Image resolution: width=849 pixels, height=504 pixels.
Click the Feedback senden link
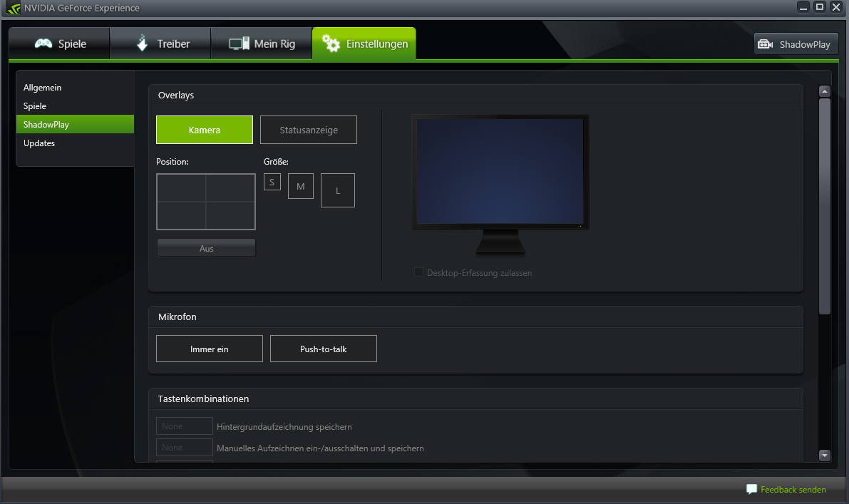click(x=793, y=489)
